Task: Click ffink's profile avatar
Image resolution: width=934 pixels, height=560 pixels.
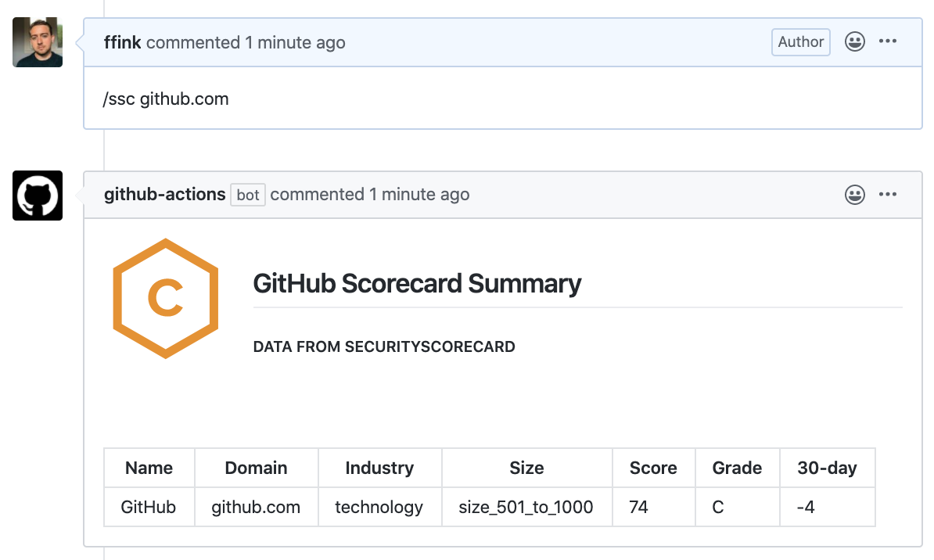Action: (37, 42)
